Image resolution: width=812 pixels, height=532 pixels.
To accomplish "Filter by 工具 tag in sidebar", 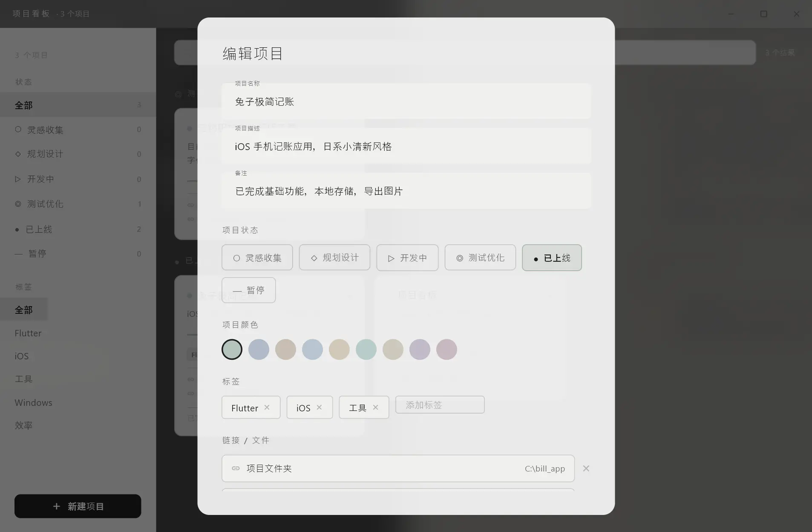I will click(23, 379).
